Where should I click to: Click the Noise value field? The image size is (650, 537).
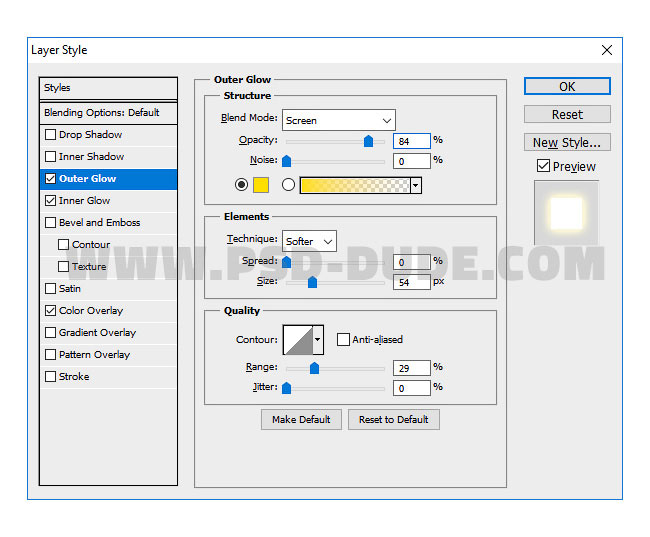point(412,161)
